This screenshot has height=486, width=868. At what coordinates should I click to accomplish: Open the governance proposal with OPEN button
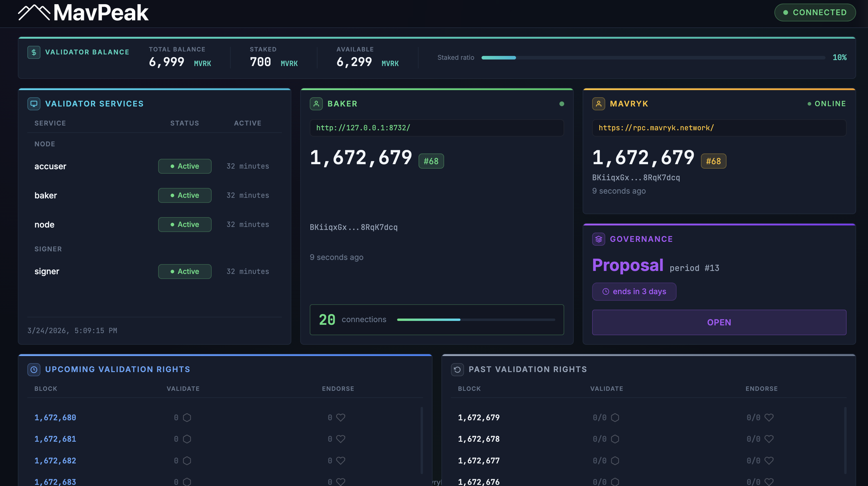719,322
